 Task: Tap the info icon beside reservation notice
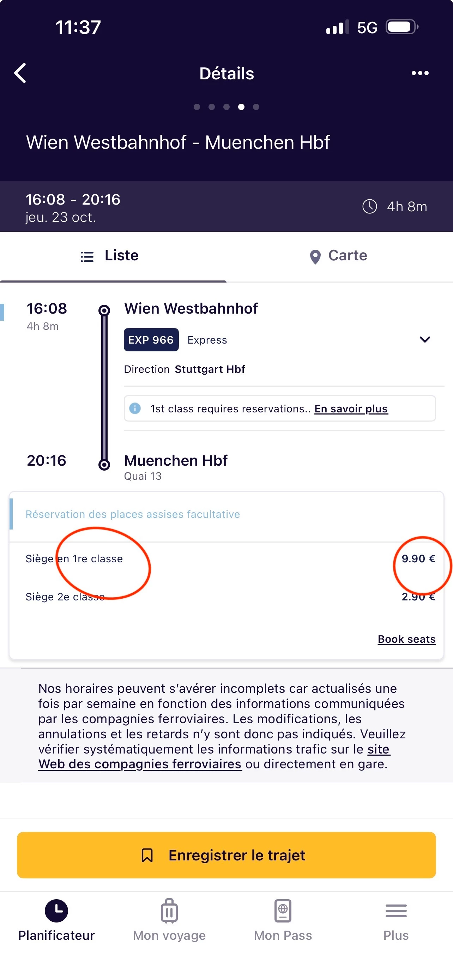click(135, 408)
